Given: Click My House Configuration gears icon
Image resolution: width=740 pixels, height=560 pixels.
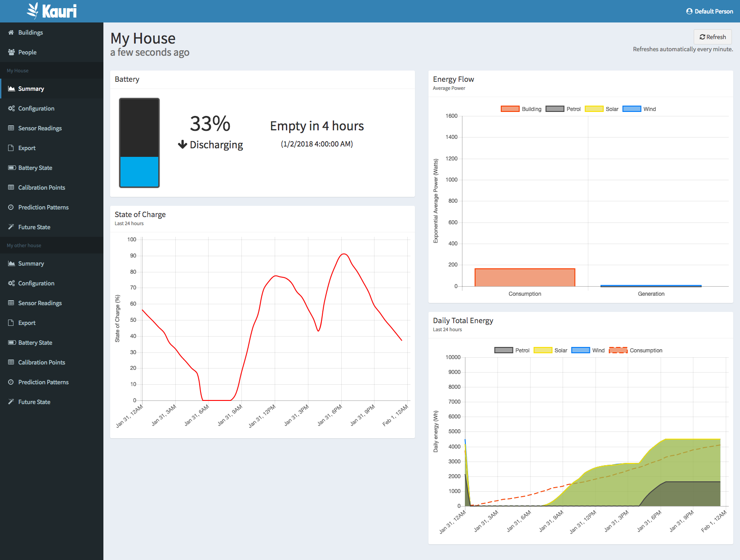Looking at the screenshot, I should pyautogui.click(x=11, y=108).
